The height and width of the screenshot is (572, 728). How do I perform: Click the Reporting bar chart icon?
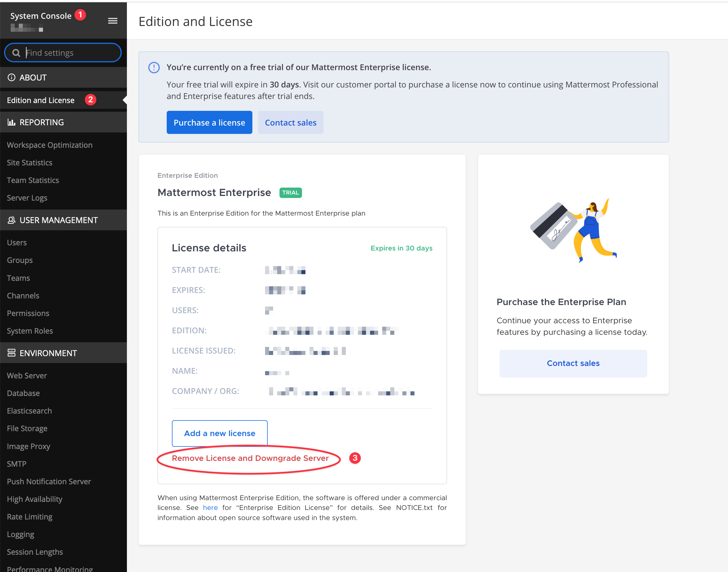11,122
